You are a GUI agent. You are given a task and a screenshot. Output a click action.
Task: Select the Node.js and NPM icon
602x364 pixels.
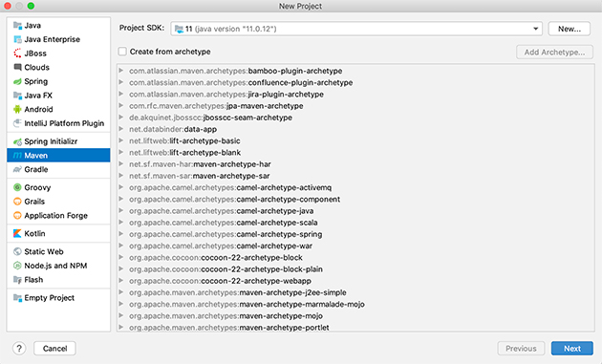17,266
